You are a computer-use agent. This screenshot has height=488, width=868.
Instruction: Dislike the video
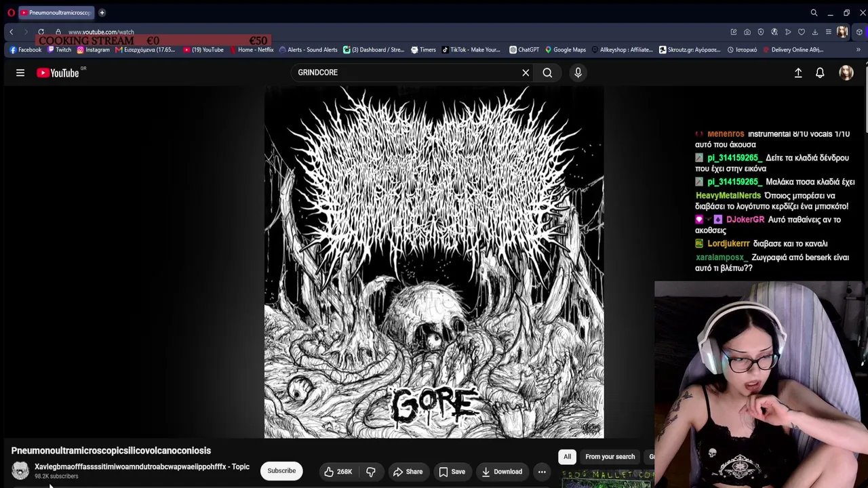point(370,472)
